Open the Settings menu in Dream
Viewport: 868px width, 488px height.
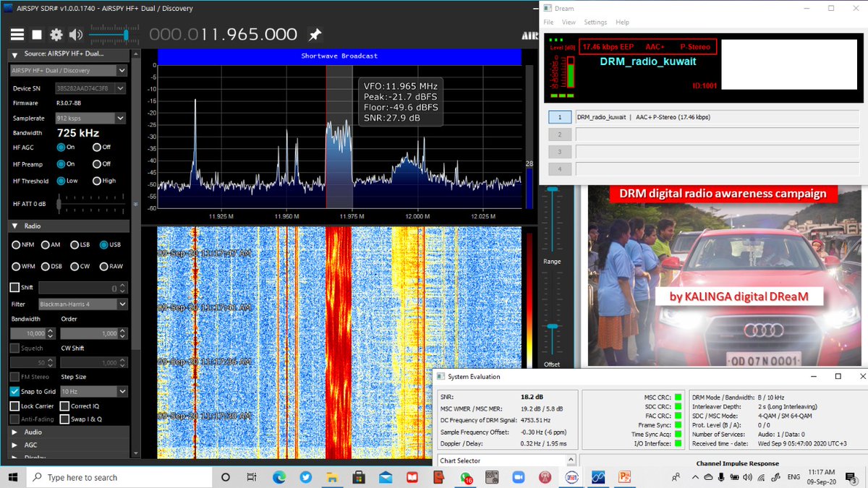pos(595,22)
